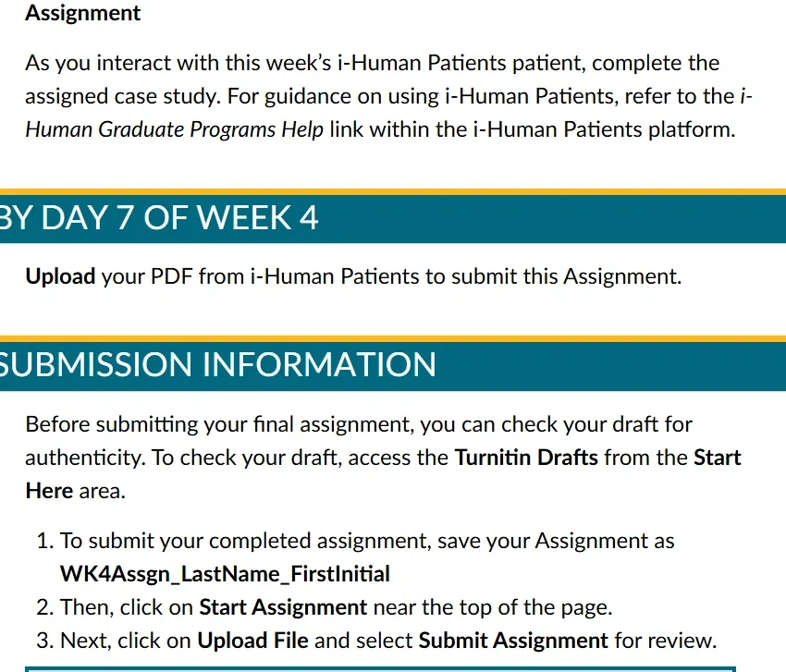This screenshot has width=786, height=672.
Task: Click the bold "Upload" word
Action: [60, 275]
